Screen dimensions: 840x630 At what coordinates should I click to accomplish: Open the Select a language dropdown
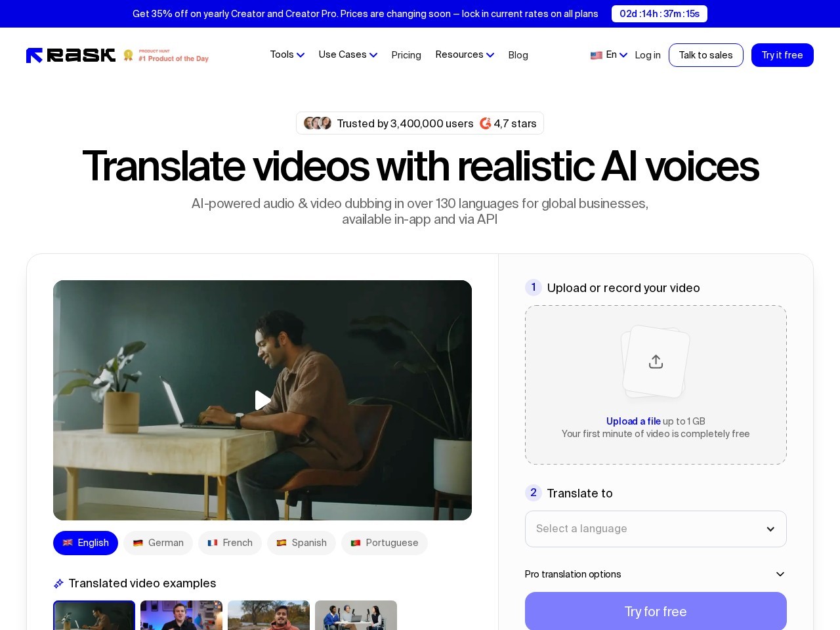tap(656, 529)
